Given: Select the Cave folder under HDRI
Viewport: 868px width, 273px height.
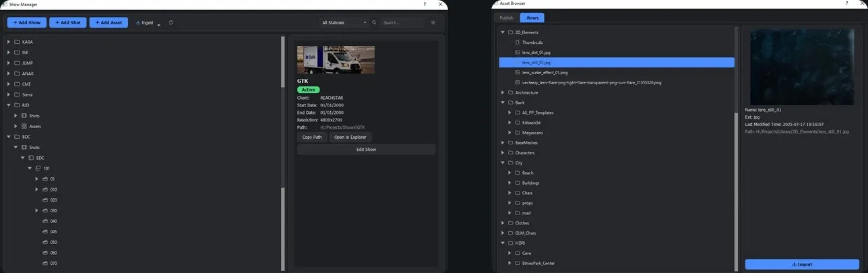Looking at the screenshot, I should coord(617,253).
